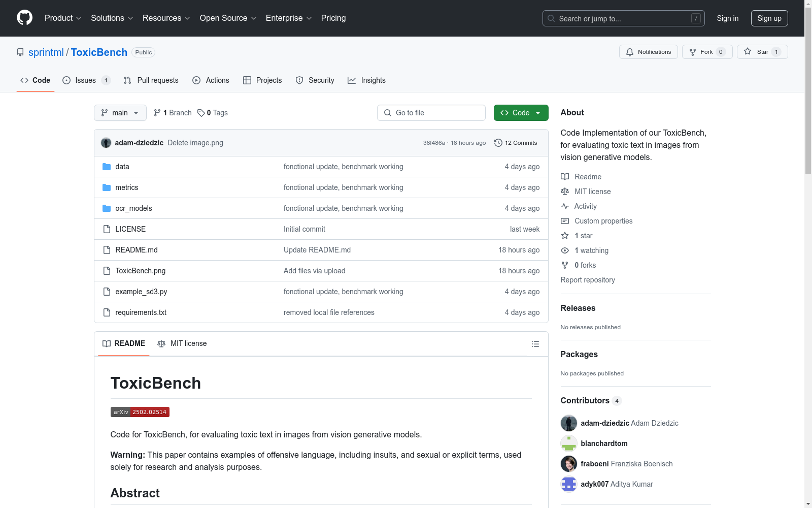The height and width of the screenshot is (508, 812).
Task: Open adyk007 contributor avatar
Action: (569, 484)
